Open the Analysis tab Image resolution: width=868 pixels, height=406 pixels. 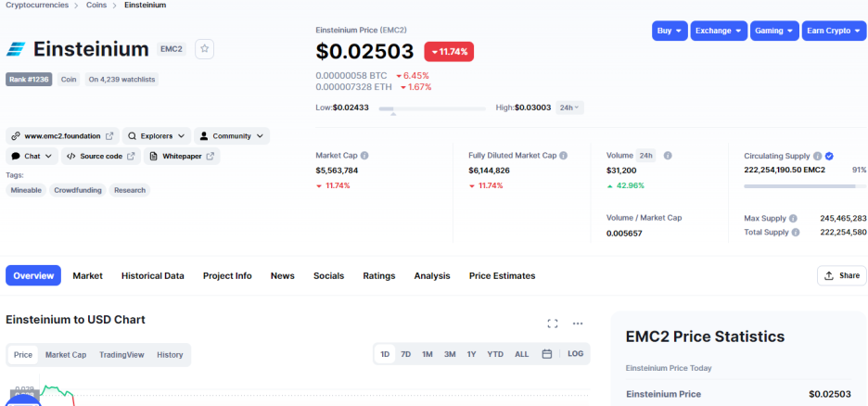click(432, 275)
